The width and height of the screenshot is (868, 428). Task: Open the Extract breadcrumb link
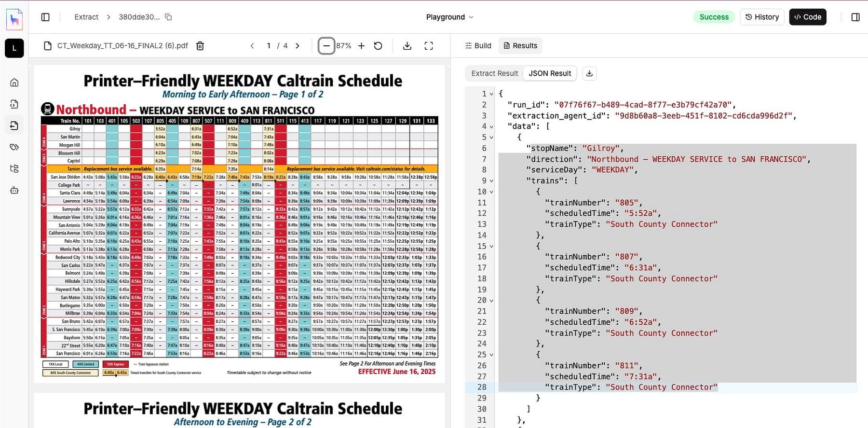(86, 17)
